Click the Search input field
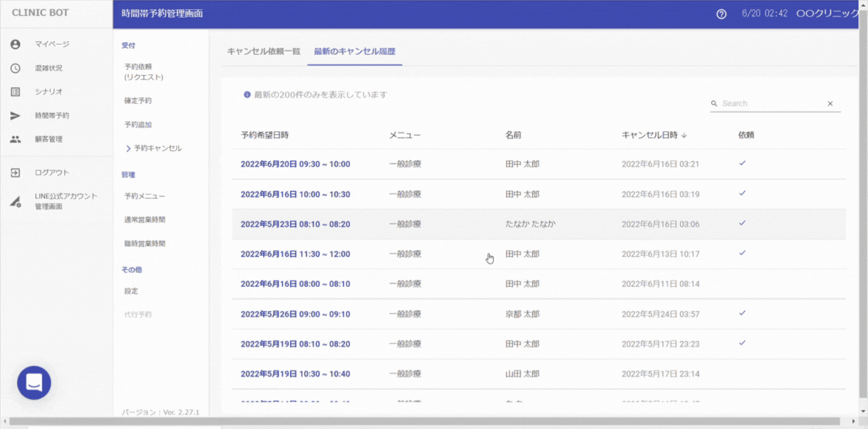 770,104
